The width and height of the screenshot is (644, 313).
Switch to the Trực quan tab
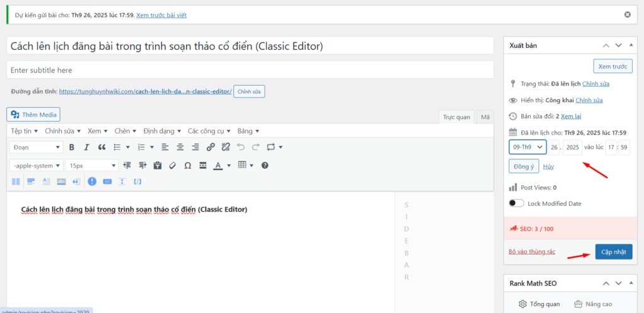(x=457, y=117)
